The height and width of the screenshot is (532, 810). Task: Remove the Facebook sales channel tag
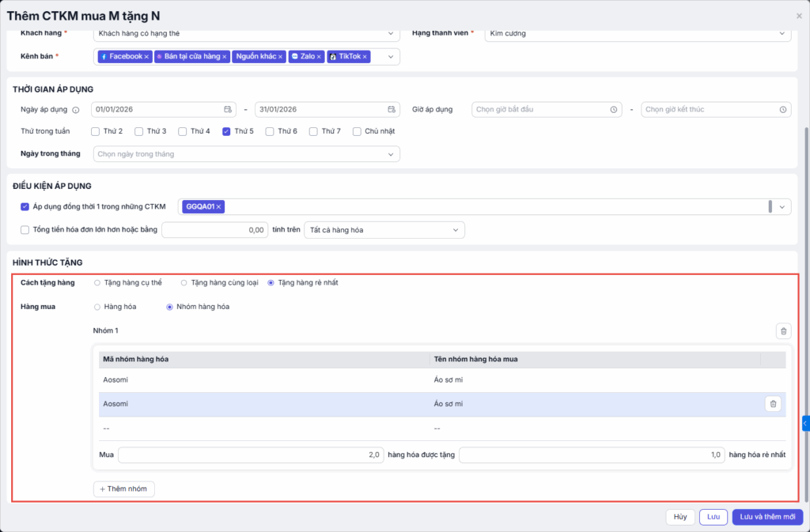point(146,57)
